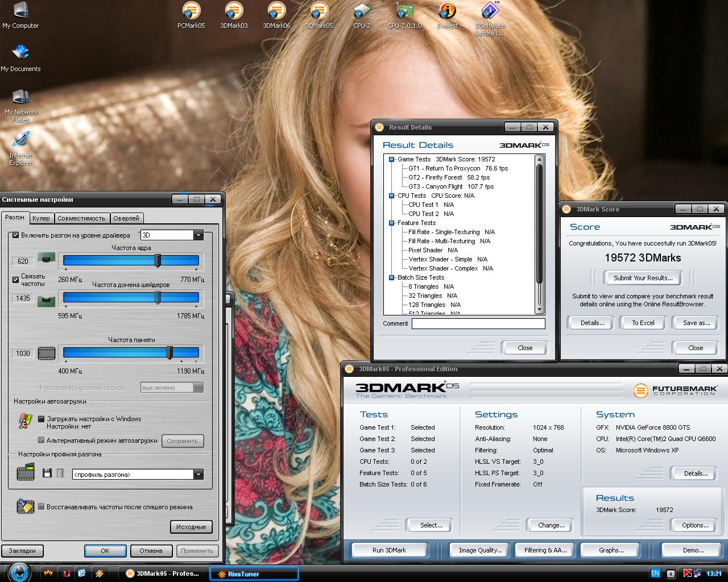This screenshot has width=728, height=582.
Task: Launch GPU-Z 0.1.0 from the desktop
Action: [x=404, y=15]
